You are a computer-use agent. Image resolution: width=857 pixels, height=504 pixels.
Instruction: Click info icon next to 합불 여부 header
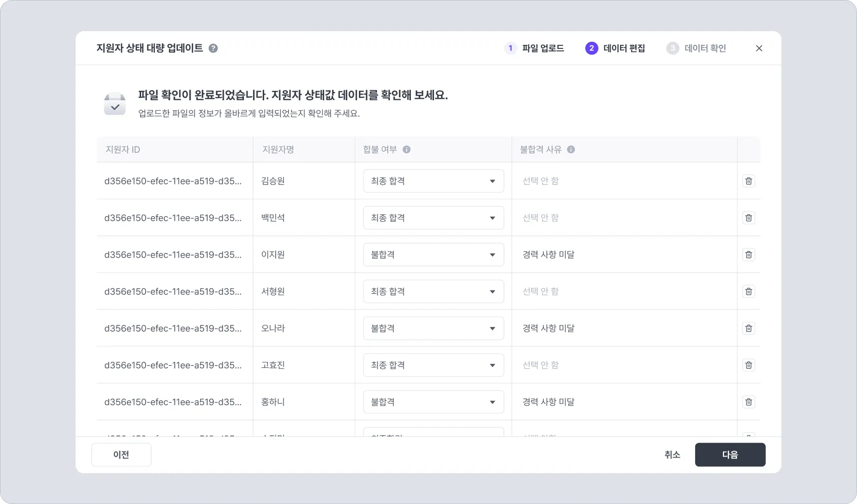406,150
